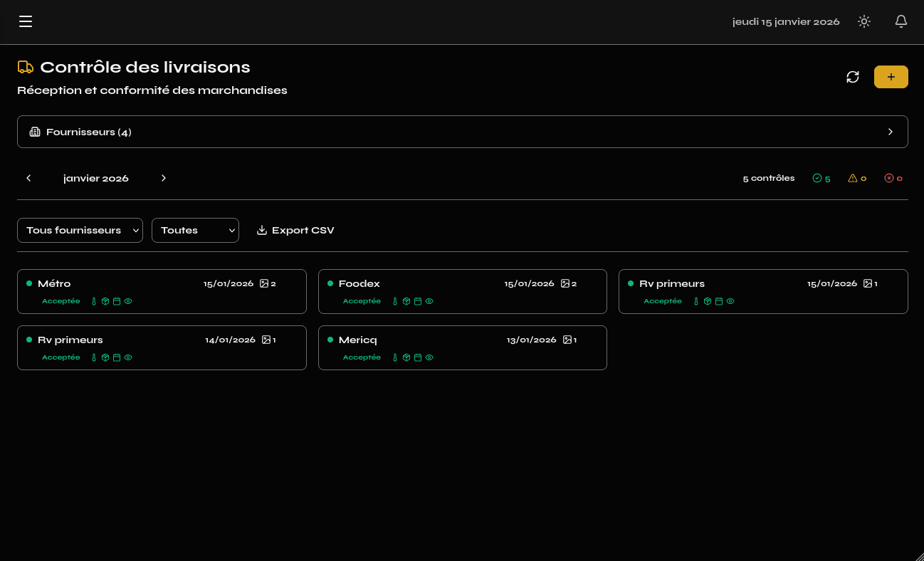Screen dimensions: 924x561
Task: Open the Métro delivery card
Action: (162, 291)
